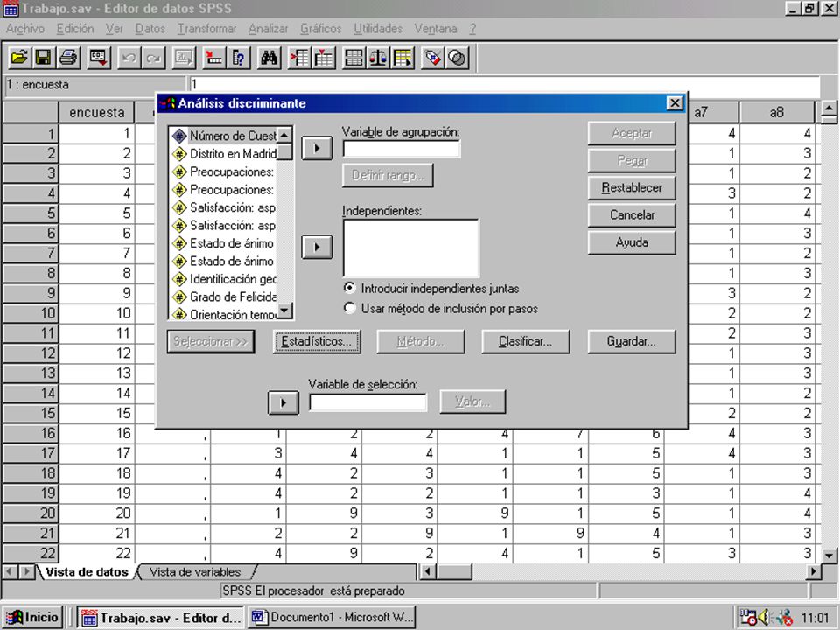Move variable to Variable de agrupación arrow
Image resolution: width=840 pixels, height=630 pixels.
(x=317, y=148)
